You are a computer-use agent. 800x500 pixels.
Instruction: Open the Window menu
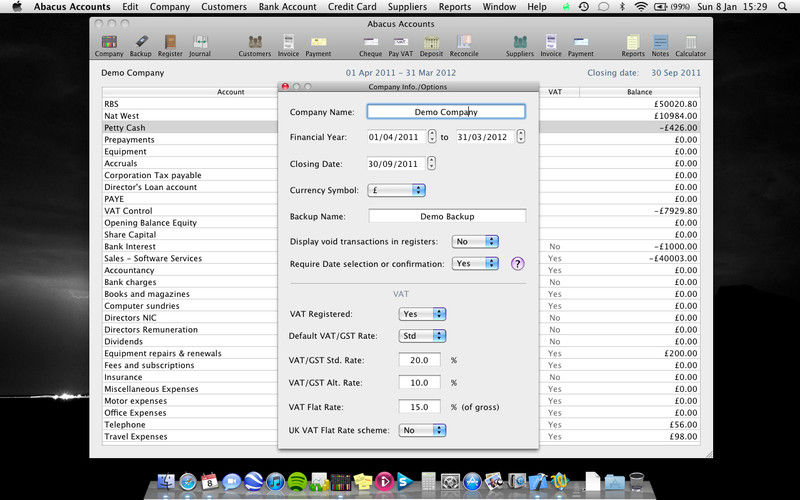pyautogui.click(x=499, y=7)
